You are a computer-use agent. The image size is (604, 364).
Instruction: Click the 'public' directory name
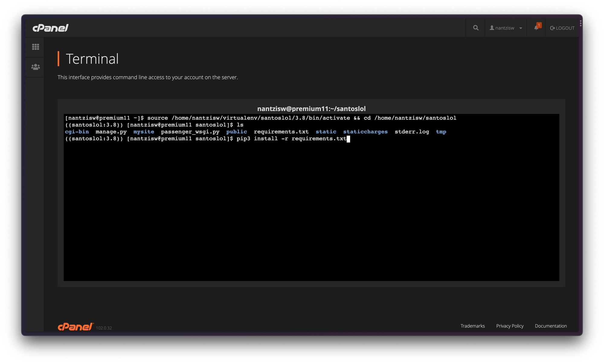tap(237, 132)
